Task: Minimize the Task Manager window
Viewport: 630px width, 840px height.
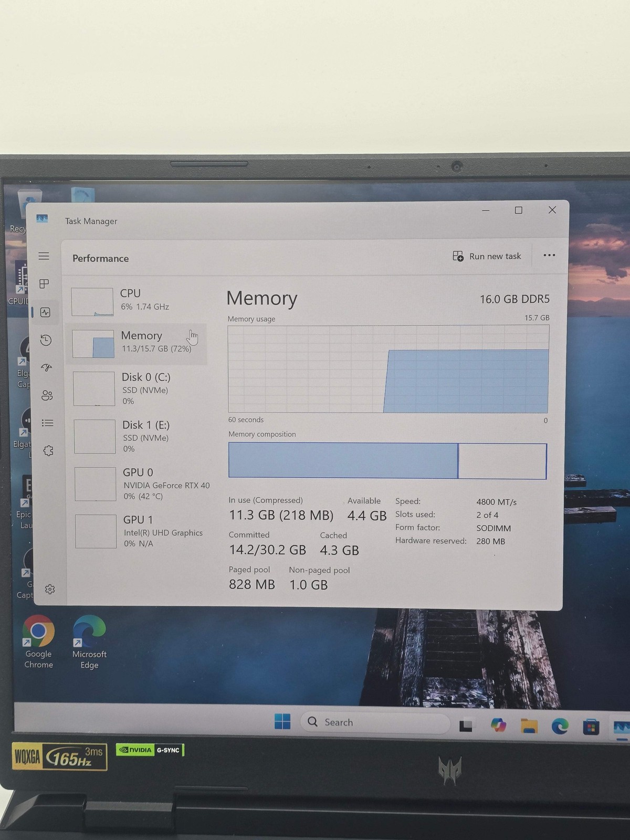Action: coord(486,211)
